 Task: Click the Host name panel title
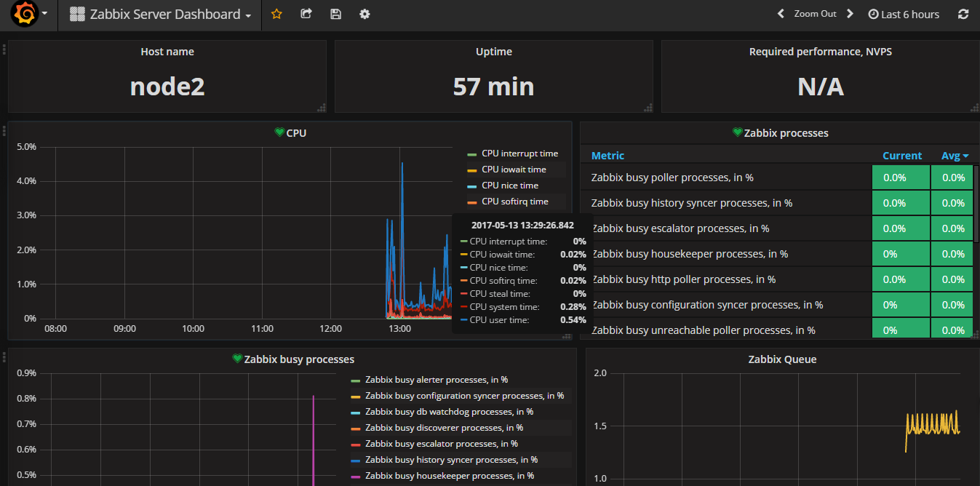click(x=167, y=52)
